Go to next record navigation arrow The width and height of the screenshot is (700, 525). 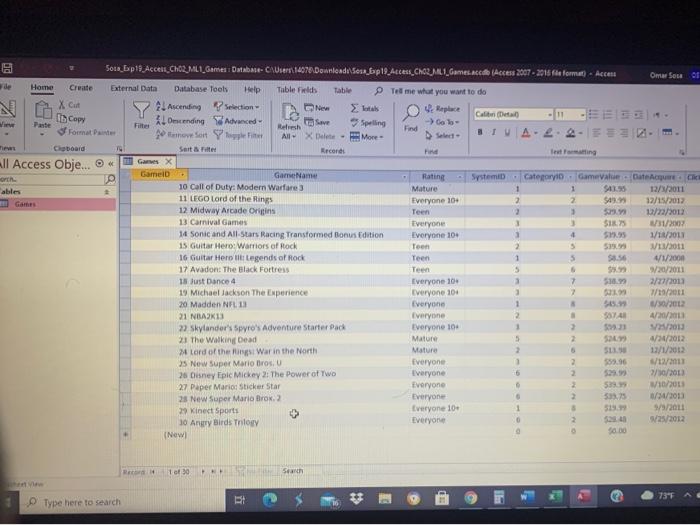tap(204, 471)
